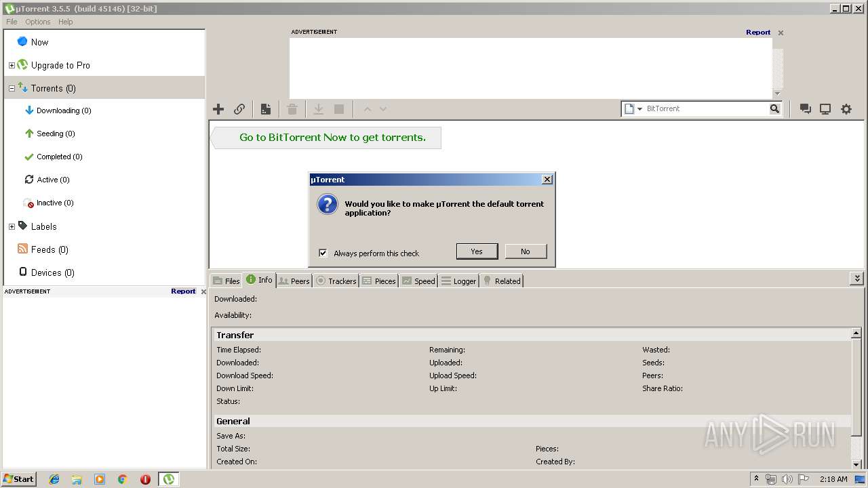Click the Remove torrent trash icon
Viewport: 868px width, 488px height.
click(292, 109)
